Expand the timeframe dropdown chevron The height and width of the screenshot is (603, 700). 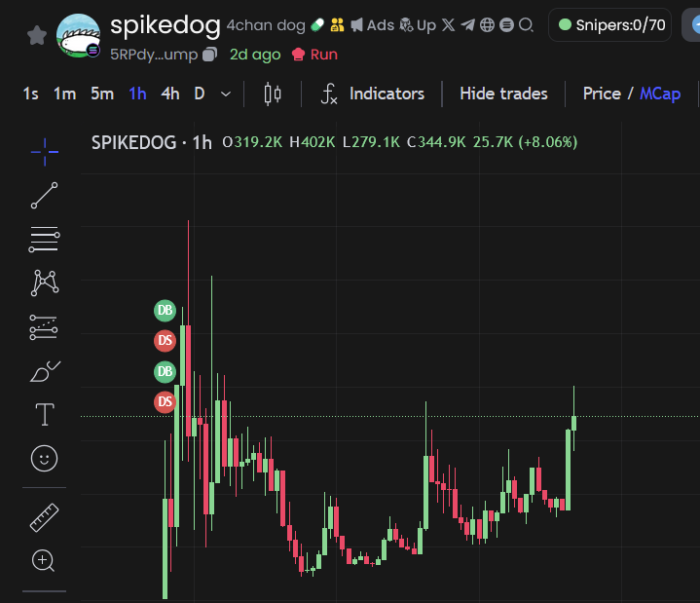(x=226, y=94)
